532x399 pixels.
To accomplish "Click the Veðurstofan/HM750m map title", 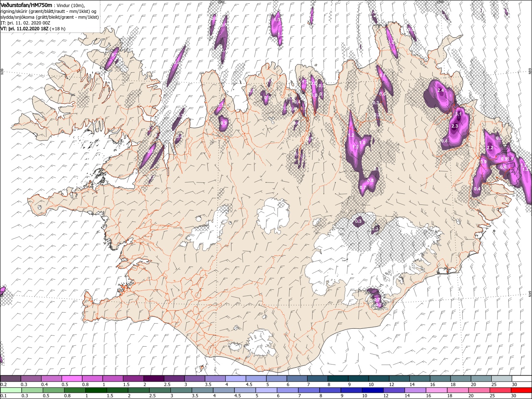I will pyautogui.click(x=26, y=5).
